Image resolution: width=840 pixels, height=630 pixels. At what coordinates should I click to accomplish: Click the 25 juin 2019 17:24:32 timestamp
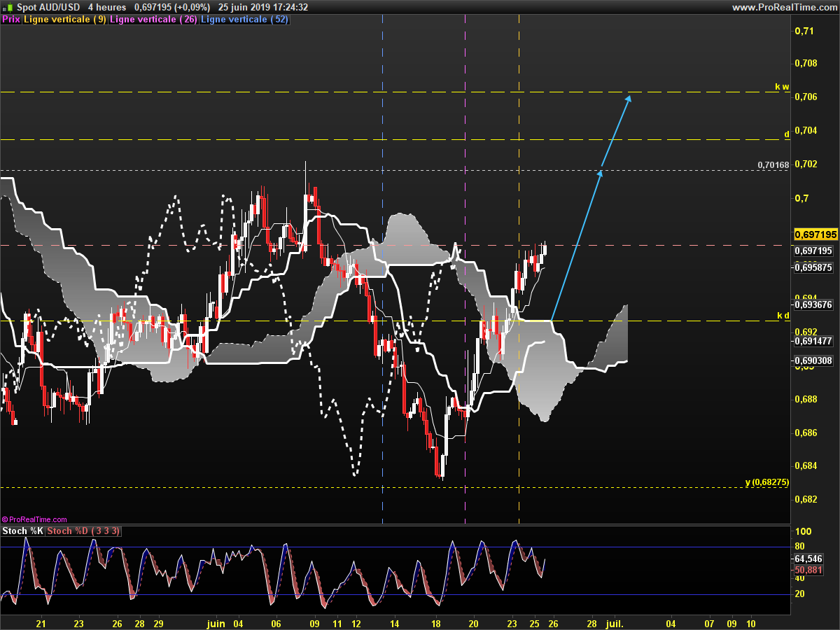pyautogui.click(x=263, y=7)
